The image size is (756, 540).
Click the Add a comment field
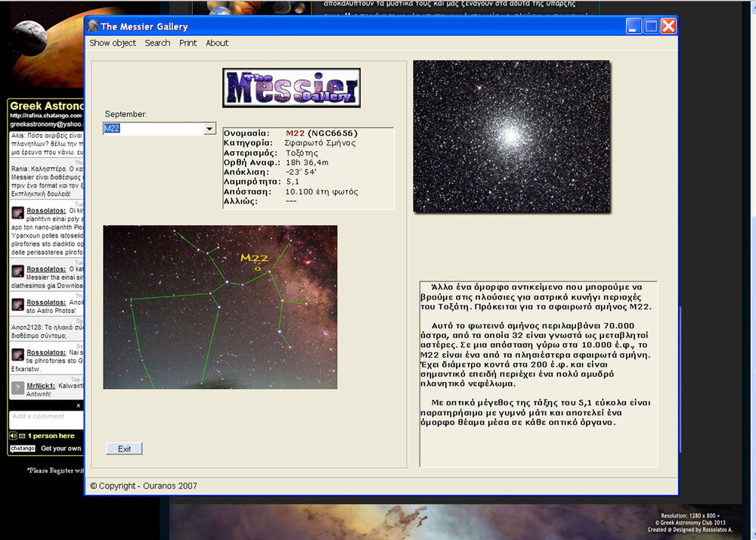point(45,417)
